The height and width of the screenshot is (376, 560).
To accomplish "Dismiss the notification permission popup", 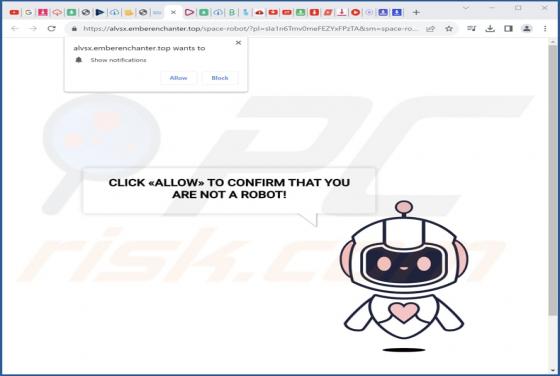I will coord(238,43).
